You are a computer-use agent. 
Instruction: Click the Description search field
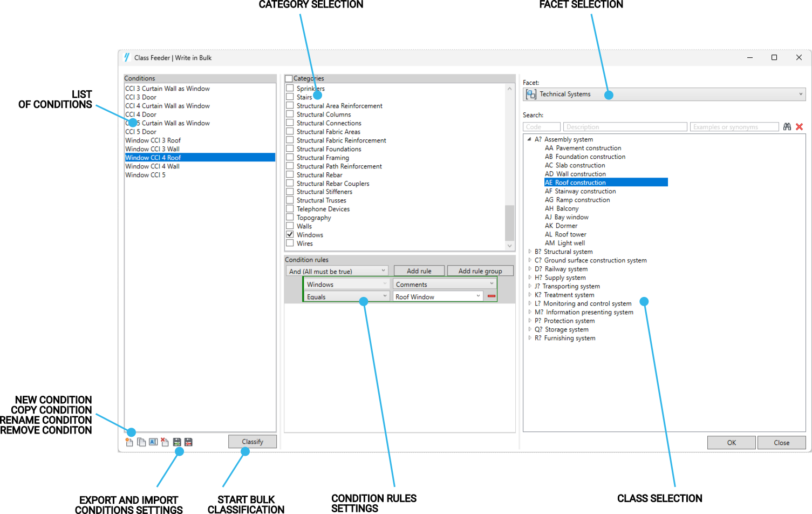[x=625, y=127]
